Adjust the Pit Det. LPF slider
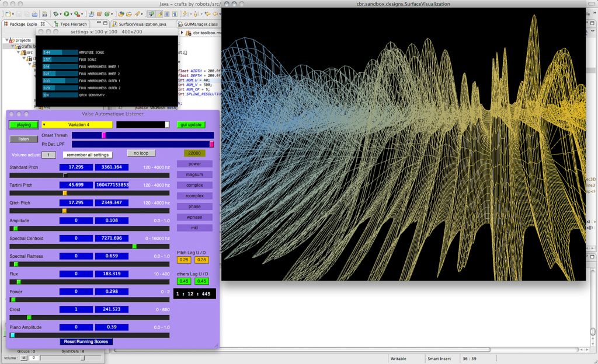Image resolution: width=598 pixels, height=364 pixels. click(142, 144)
